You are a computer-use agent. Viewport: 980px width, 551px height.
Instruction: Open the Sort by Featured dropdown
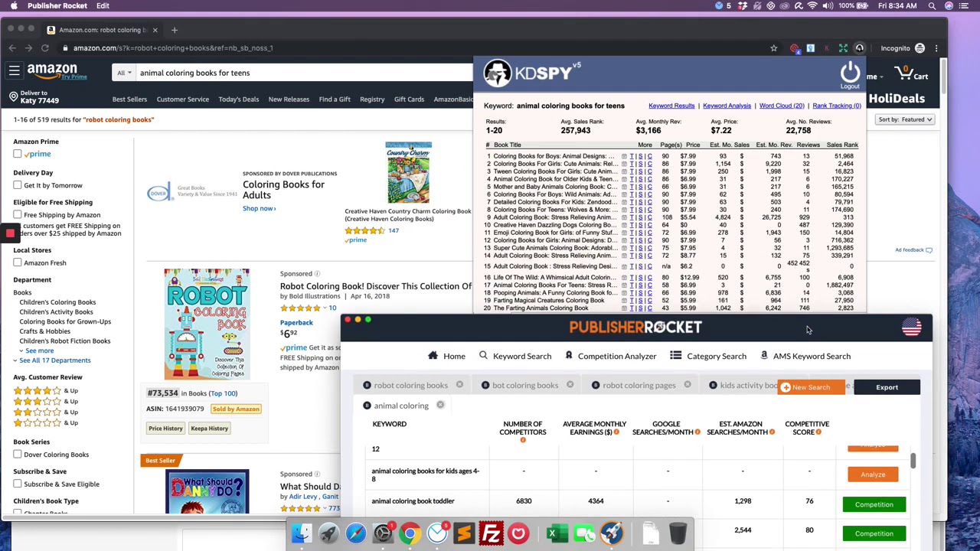point(906,119)
